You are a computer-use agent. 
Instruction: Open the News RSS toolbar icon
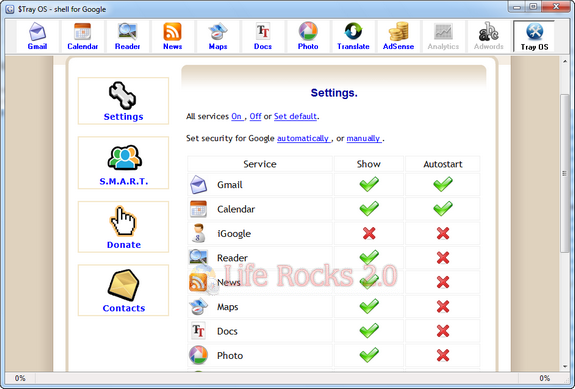click(172, 36)
